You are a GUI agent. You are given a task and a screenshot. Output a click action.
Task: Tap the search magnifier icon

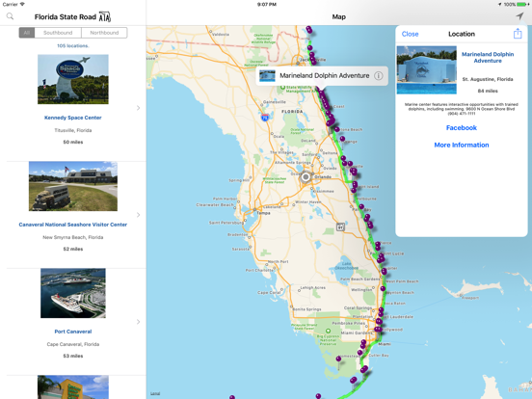pos(11,16)
